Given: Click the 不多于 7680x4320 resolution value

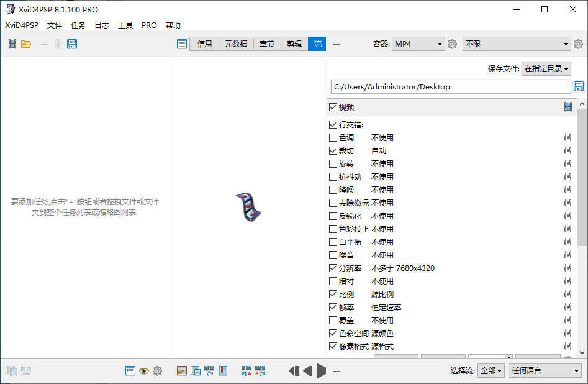Looking at the screenshot, I should (x=403, y=268).
